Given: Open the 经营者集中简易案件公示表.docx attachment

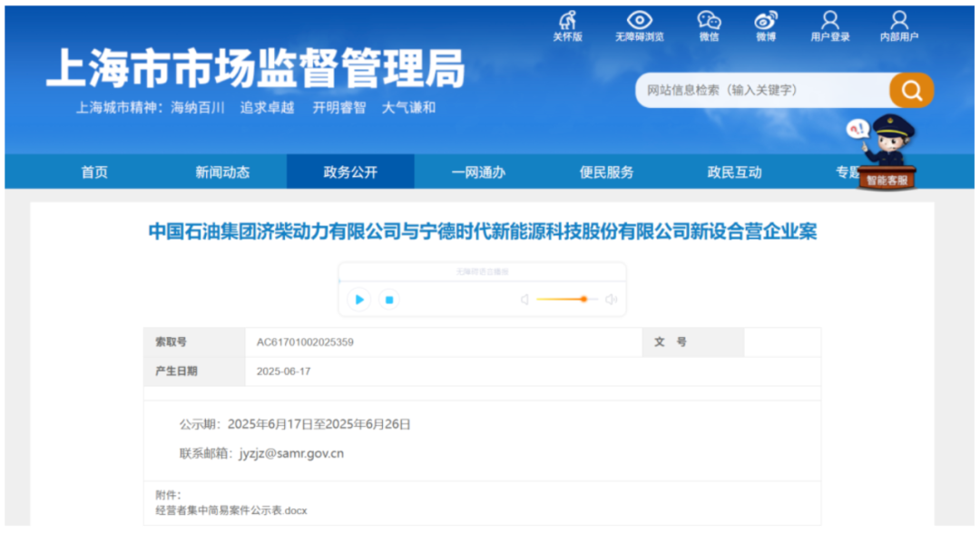Looking at the screenshot, I should (231, 510).
